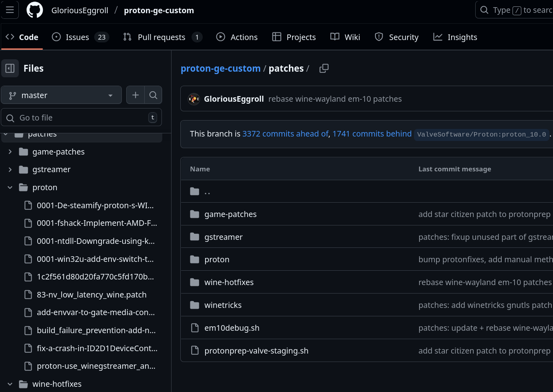
Task: Click GloriousEggroll author name in commit bar
Action: point(234,99)
